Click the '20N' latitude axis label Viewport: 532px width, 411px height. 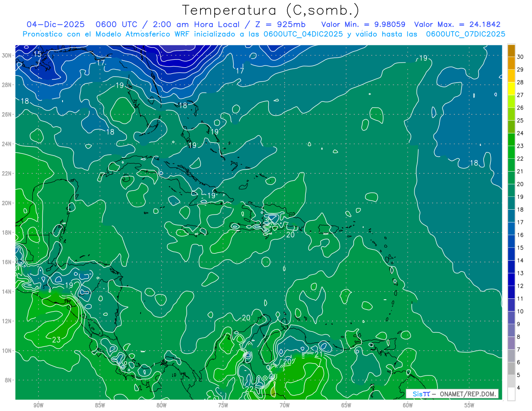coord(8,203)
